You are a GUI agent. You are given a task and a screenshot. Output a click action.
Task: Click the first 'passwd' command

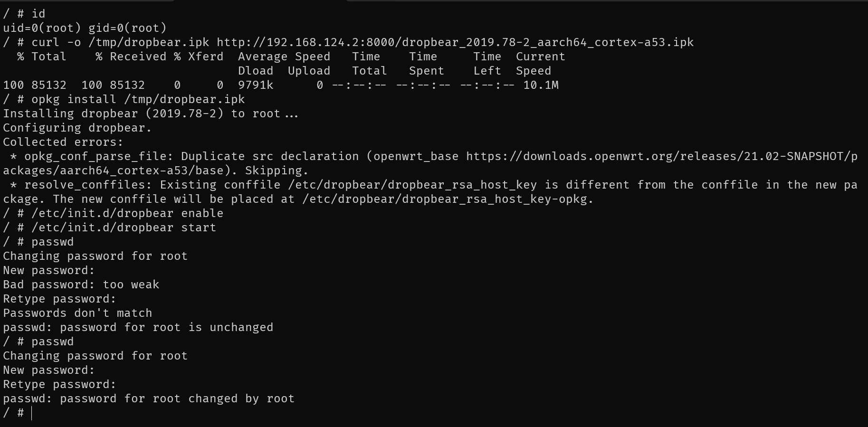[x=52, y=242]
